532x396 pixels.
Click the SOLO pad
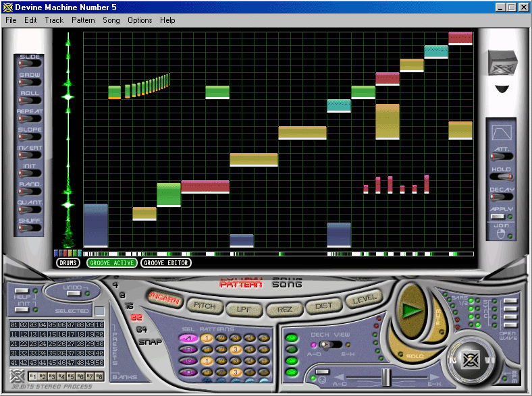point(415,356)
